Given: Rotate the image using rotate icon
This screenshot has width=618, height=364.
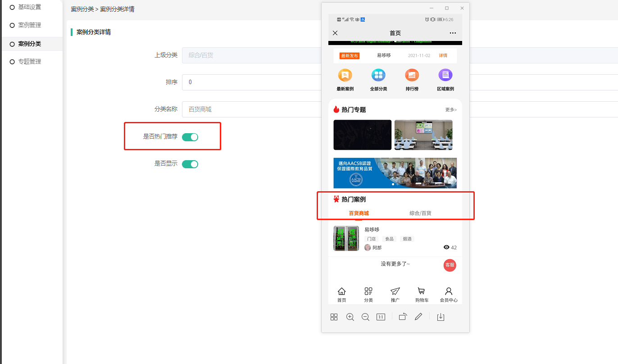Looking at the screenshot, I should point(403,317).
